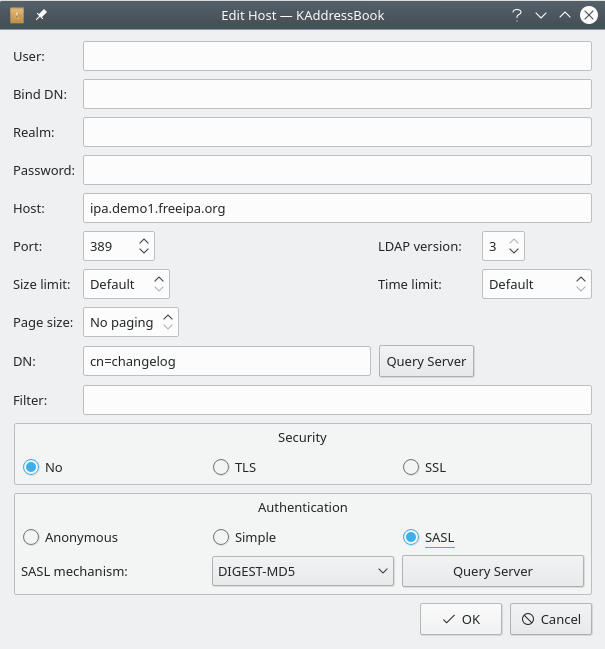
Task: Click Query Server button next to DN
Action: click(426, 361)
